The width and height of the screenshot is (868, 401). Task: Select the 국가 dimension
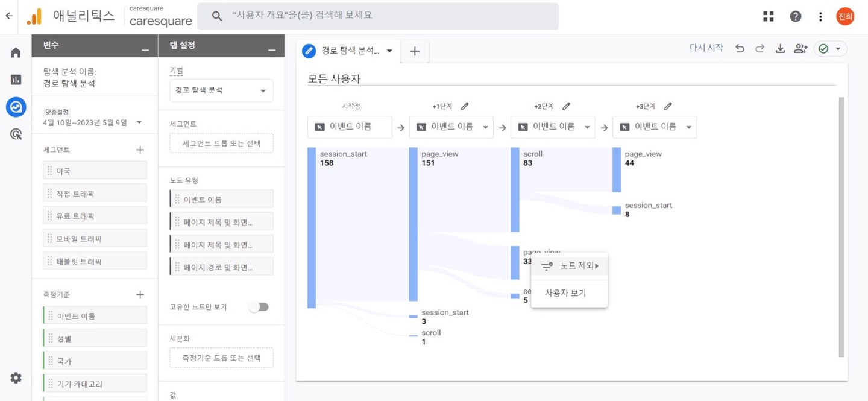click(95, 361)
